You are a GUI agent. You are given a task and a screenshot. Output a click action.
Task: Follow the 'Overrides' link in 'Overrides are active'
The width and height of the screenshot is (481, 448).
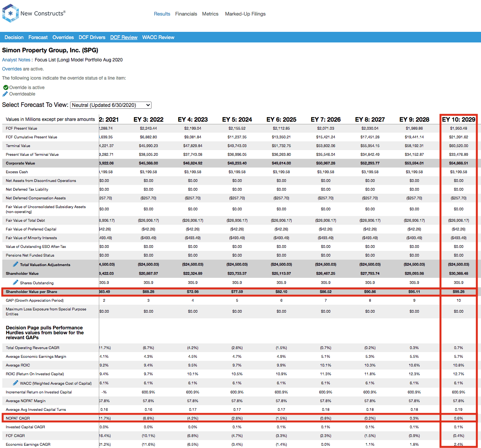[12, 69]
